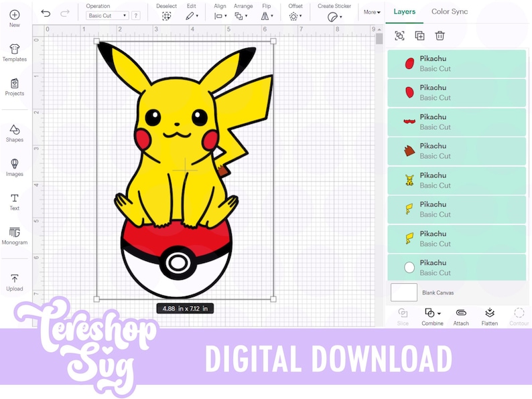The height and width of the screenshot is (399, 532).
Task: Group the selected layers icon
Action: coord(400,35)
